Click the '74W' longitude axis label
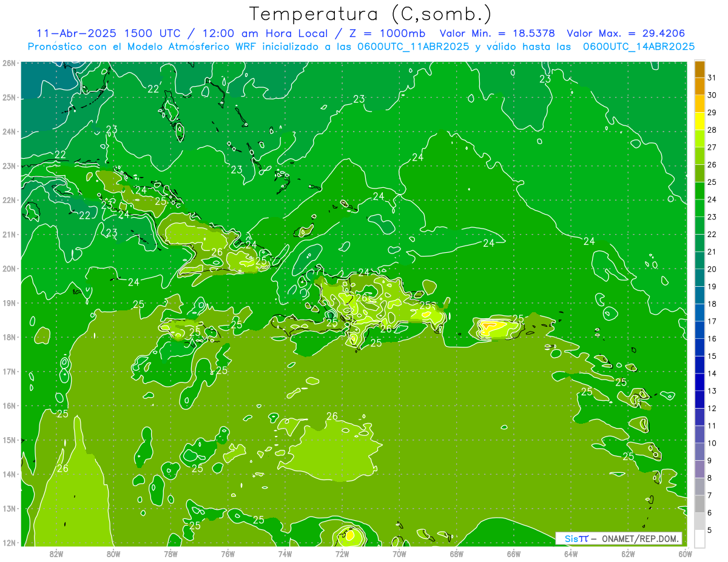Viewport: 728px width, 562px height. pyautogui.click(x=285, y=554)
